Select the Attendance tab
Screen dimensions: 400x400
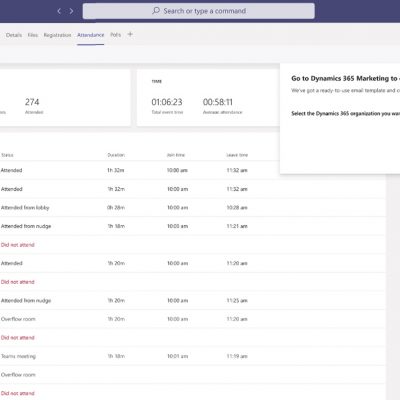(91, 35)
